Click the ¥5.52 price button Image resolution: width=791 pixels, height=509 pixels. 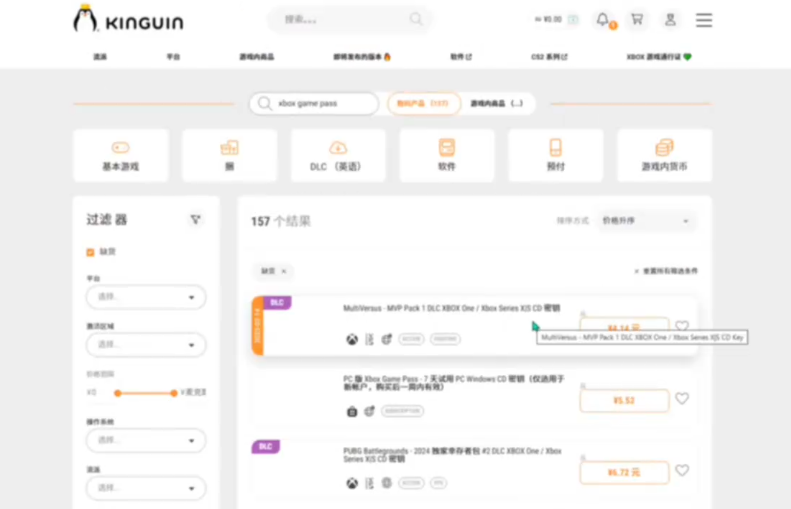(x=625, y=401)
